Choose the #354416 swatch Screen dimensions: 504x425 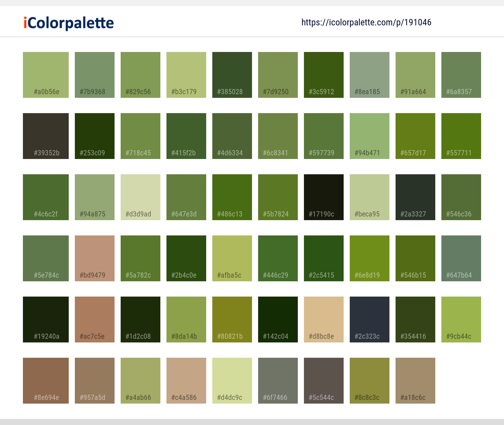[415, 320]
